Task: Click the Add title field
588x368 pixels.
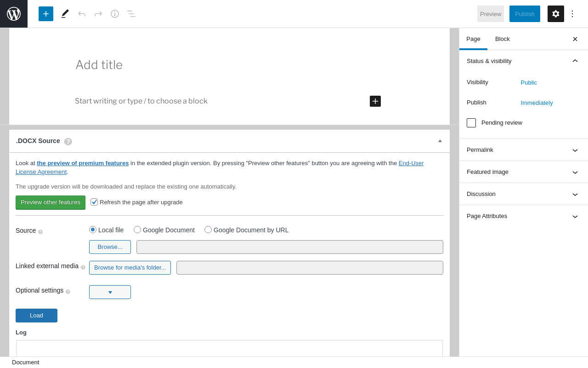Action: coord(230,65)
